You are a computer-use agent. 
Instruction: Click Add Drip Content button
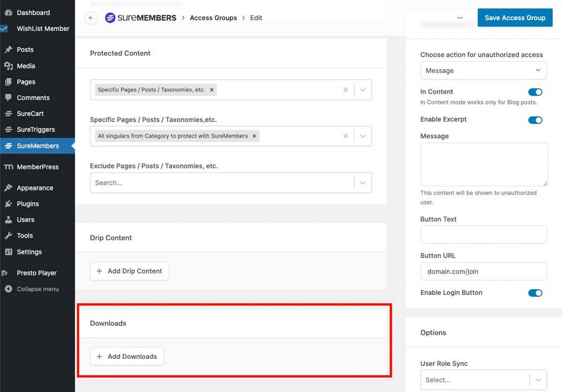tap(129, 271)
